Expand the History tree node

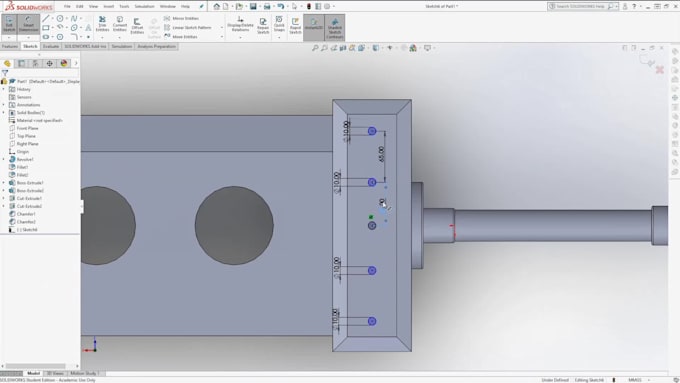point(3,89)
